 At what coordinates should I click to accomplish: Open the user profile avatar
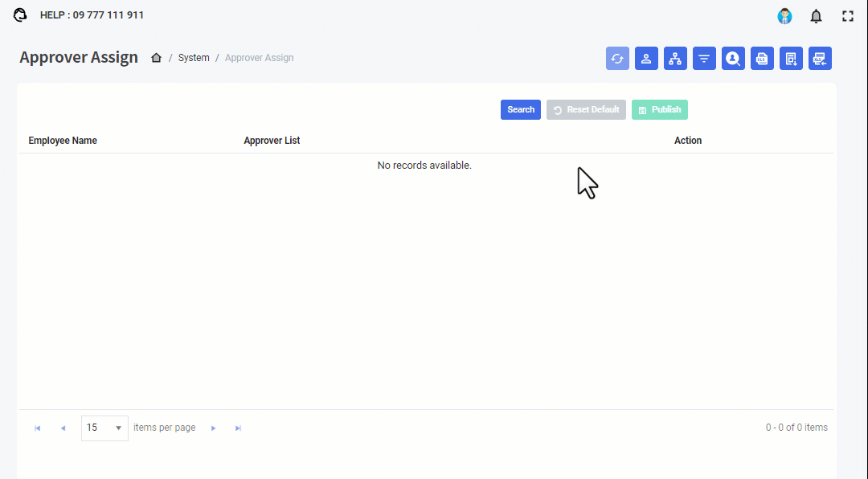point(784,16)
